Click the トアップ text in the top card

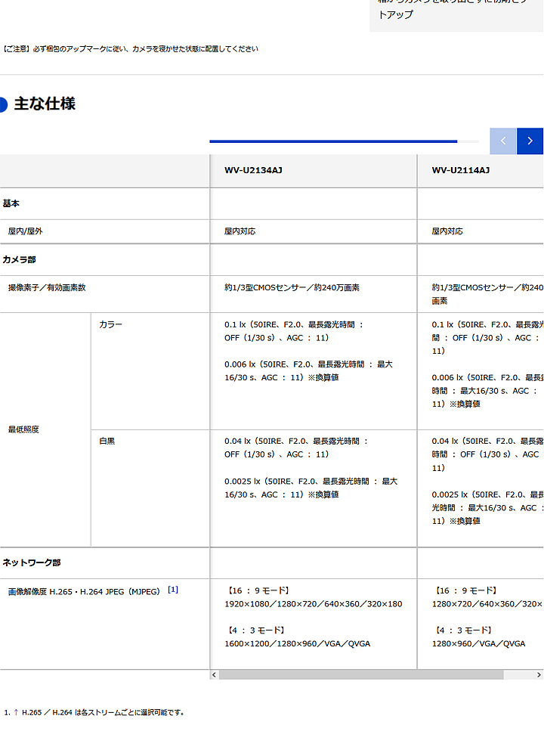click(x=396, y=14)
